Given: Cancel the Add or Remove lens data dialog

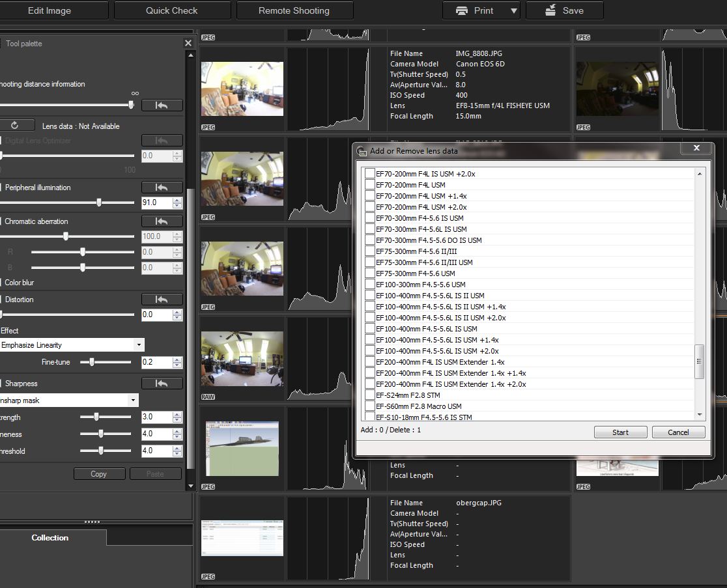Looking at the screenshot, I should 677,432.
